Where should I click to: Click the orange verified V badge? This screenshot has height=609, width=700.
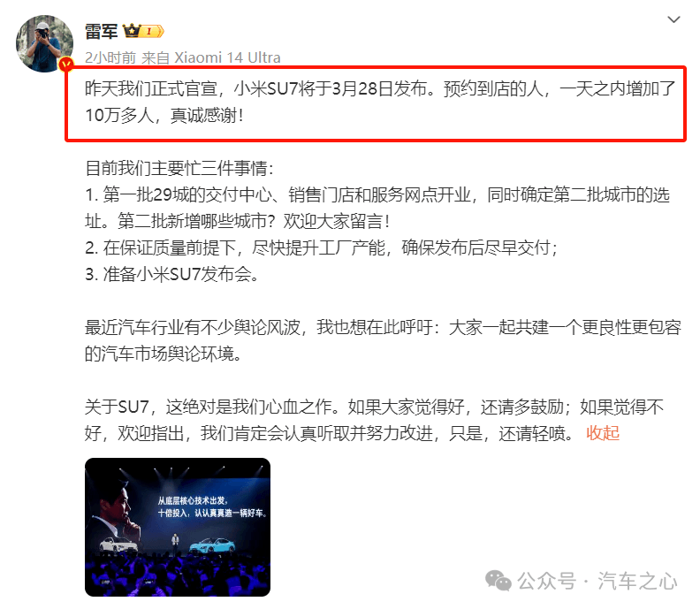click(x=66, y=65)
